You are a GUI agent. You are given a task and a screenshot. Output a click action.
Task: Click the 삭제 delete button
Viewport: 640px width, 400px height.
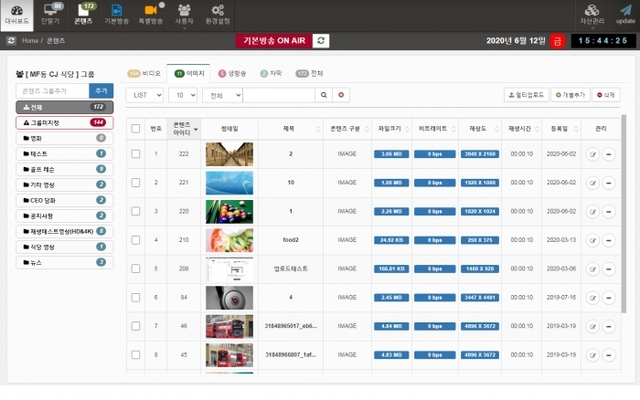tap(606, 95)
